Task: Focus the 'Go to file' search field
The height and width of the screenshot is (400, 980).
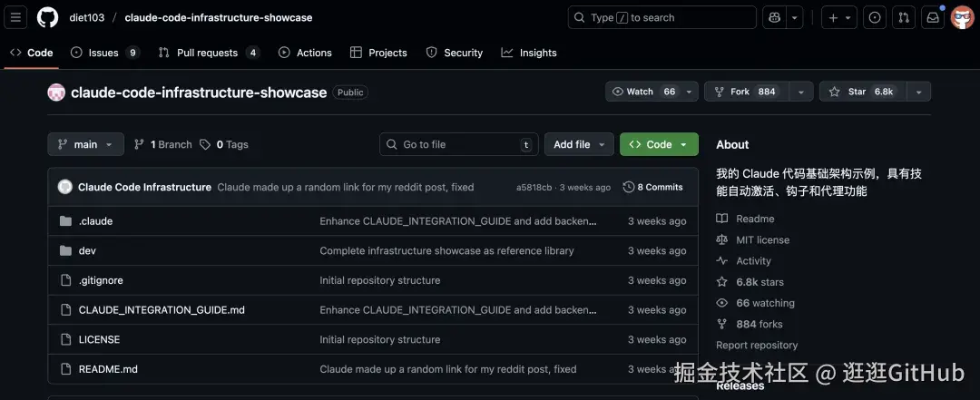Action: [459, 144]
